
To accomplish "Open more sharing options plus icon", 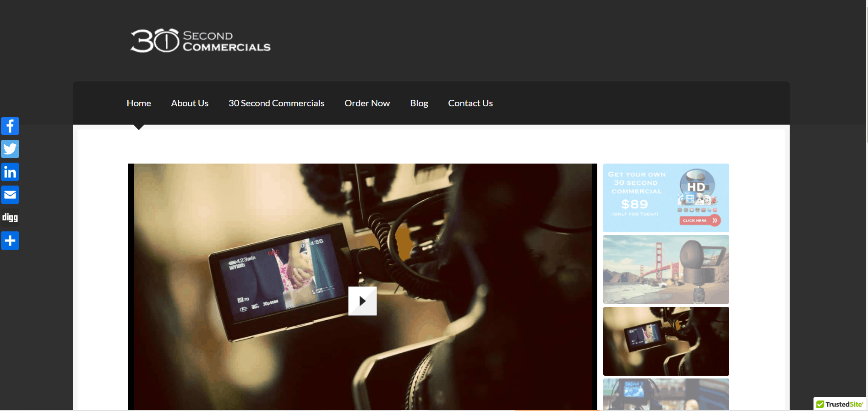I will tap(10, 241).
